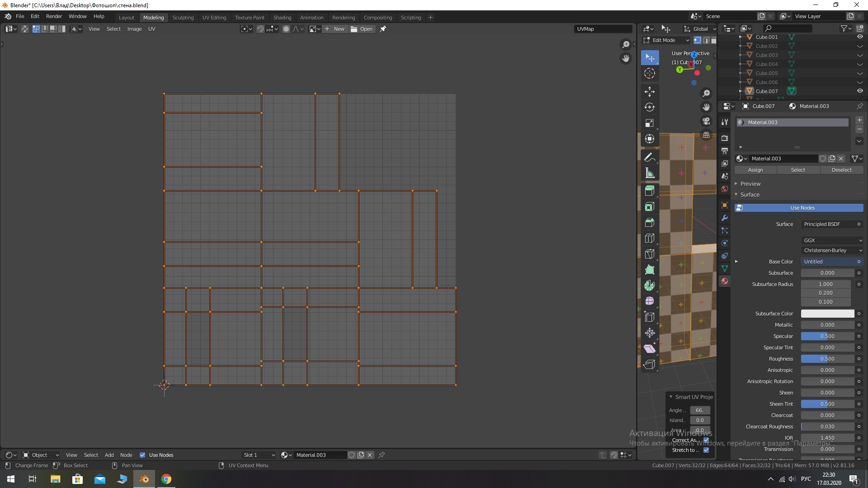Open the File menu
Viewport: 868px width, 488px height.
[x=20, y=16]
